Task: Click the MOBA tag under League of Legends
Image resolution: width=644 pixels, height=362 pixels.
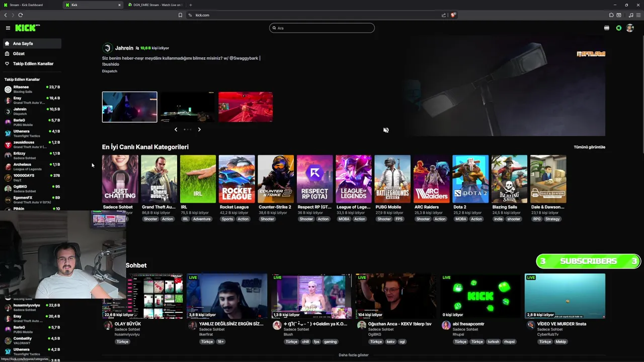Action: (x=344, y=219)
